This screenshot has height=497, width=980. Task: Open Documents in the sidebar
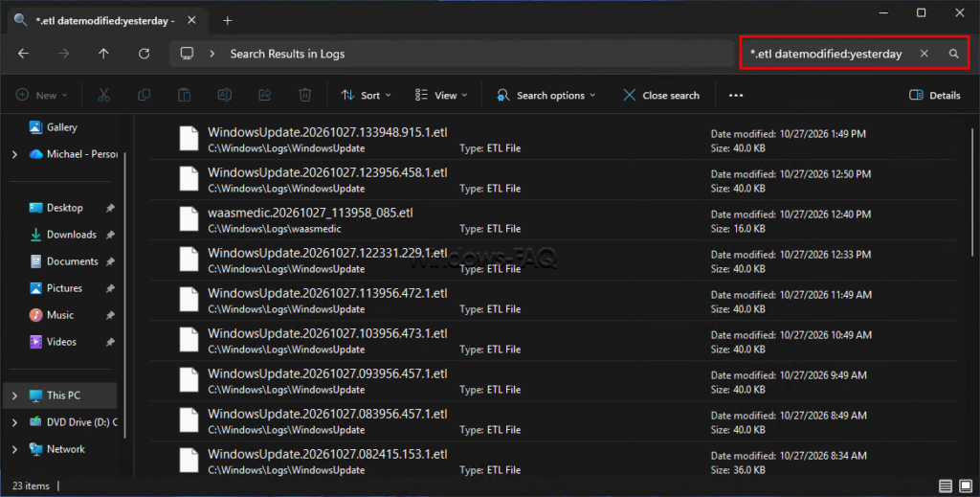(x=64, y=261)
